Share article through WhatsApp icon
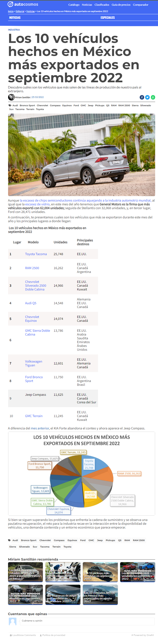 pos(153,97)
